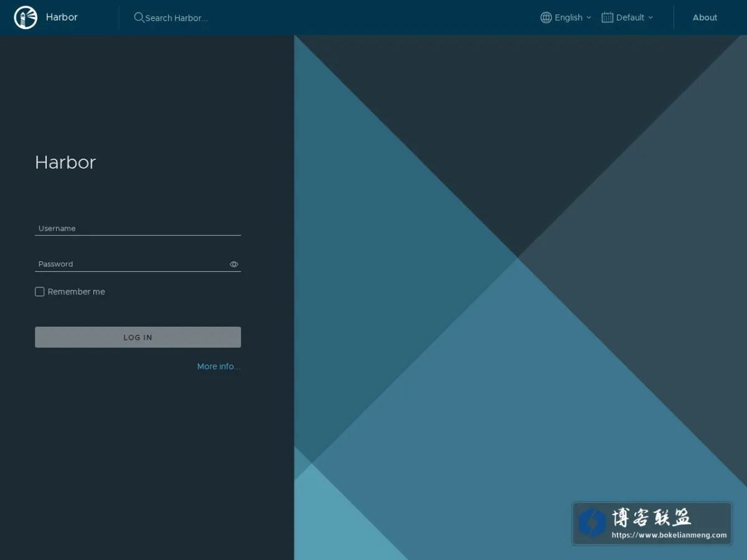Open the About menu item

(705, 17)
